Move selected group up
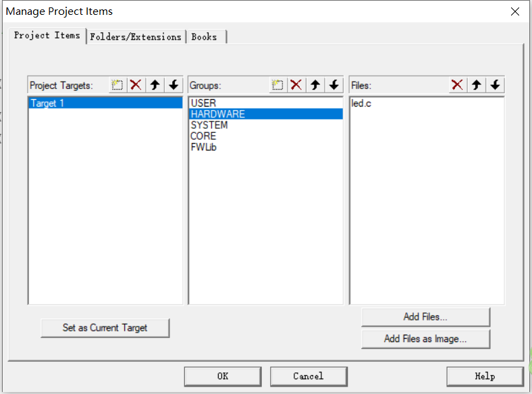532x394 pixels. [315, 85]
